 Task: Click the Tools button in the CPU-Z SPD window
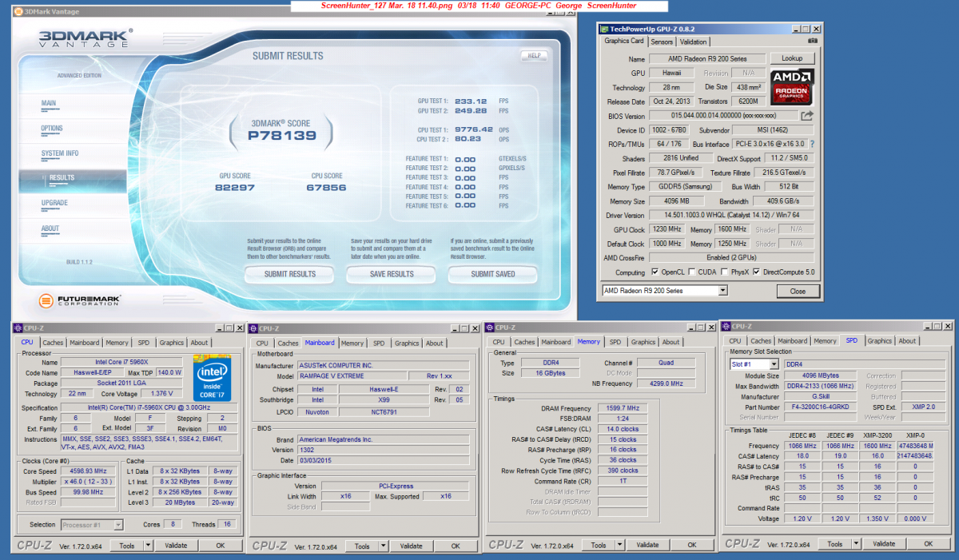coord(835,543)
